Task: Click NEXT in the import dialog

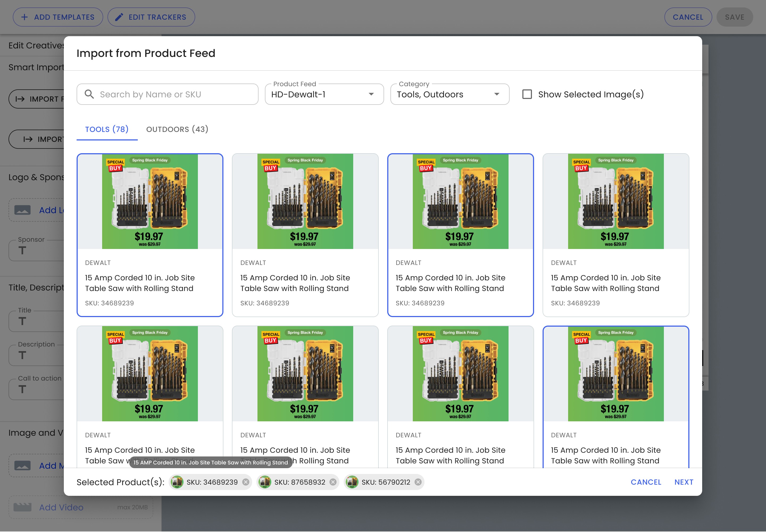Action: 684,482
